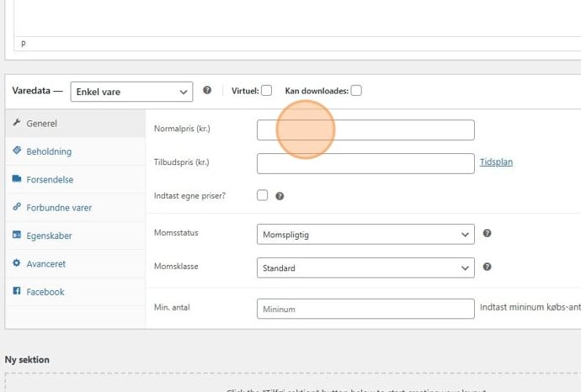Click the list icon beside Egenskaber
The height and width of the screenshot is (392, 581).
click(x=17, y=235)
